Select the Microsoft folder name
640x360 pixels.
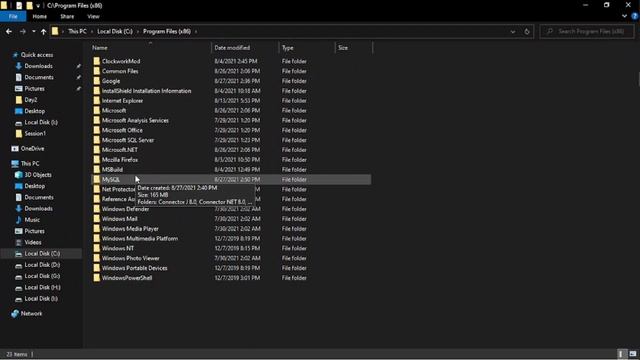(114, 111)
